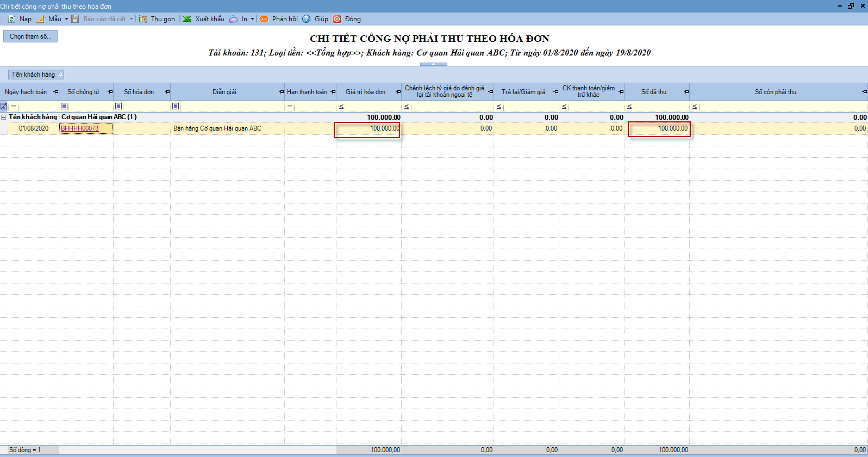868x457 pixels.
Task: Click the In printer icon
Action: (x=233, y=19)
